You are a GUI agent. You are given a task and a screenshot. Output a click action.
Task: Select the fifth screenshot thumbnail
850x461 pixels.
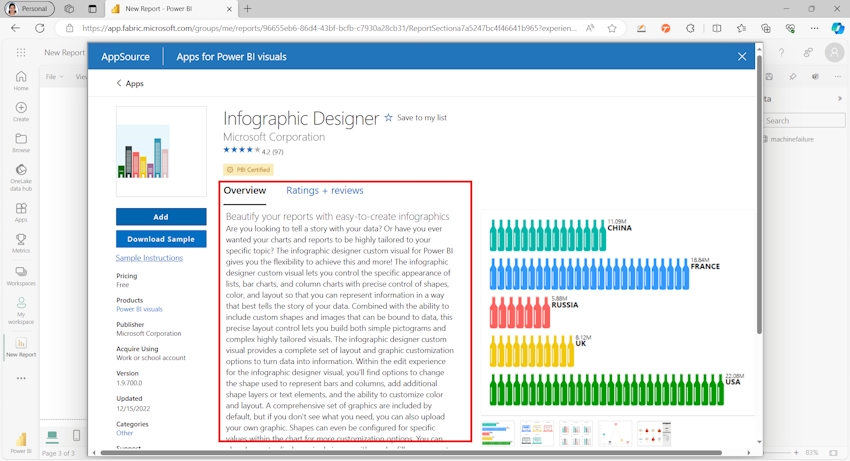pyautogui.click(x=654, y=433)
